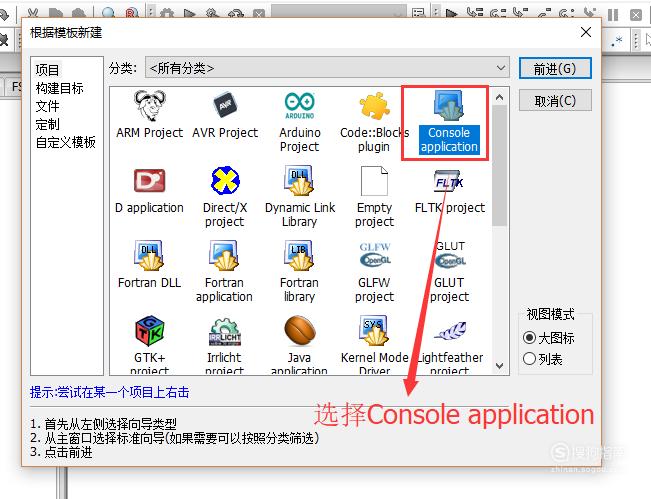651x499 pixels.
Task: Click the template list scrollbar thumb
Action: click(x=499, y=166)
